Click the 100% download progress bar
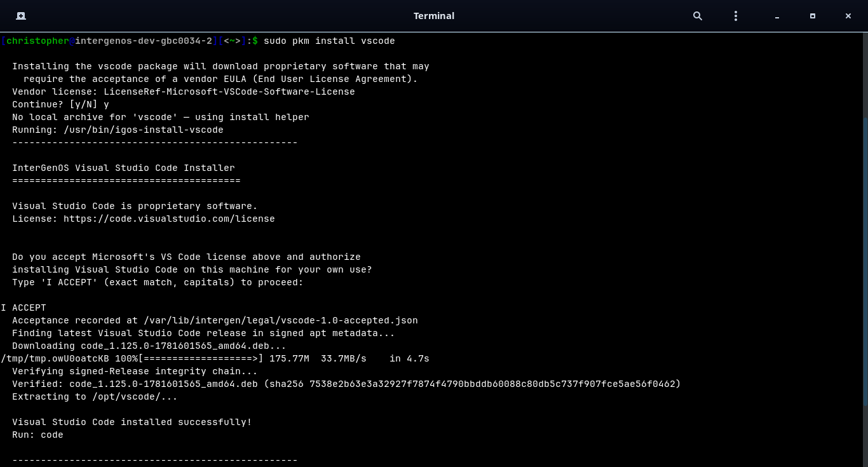The image size is (868, 467). (201, 358)
